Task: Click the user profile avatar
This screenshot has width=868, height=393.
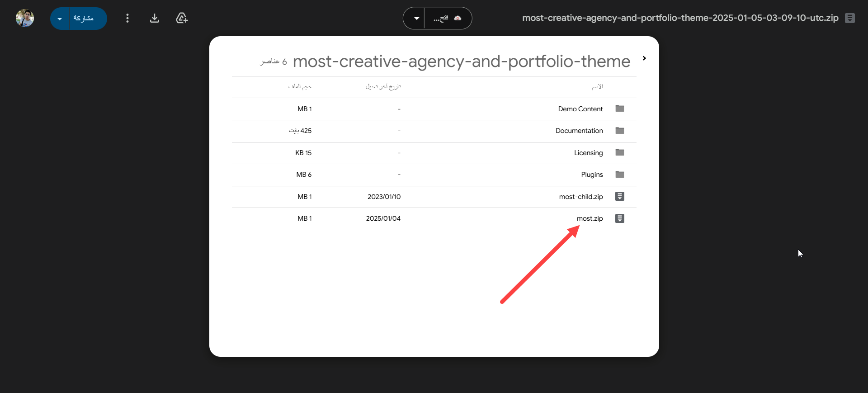Action: coord(25,18)
